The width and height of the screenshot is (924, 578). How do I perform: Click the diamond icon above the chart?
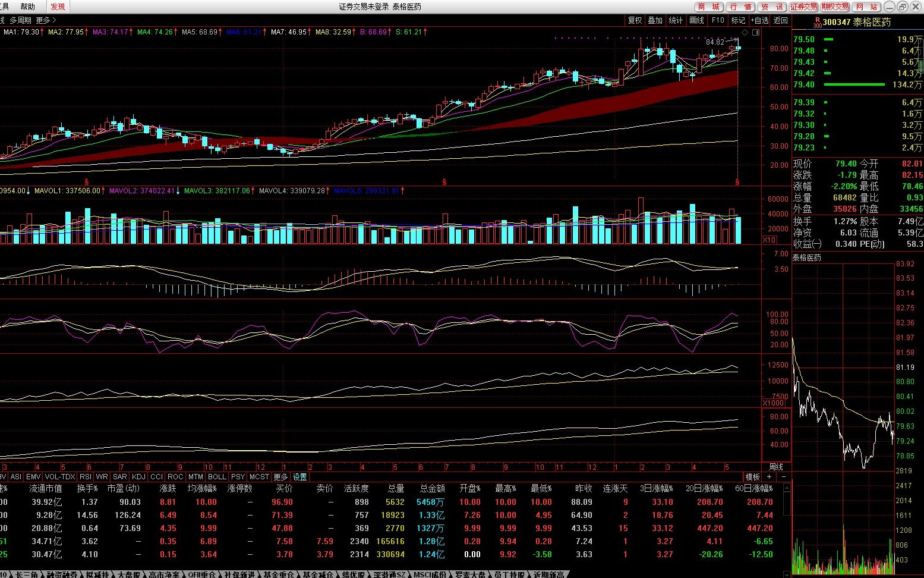click(746, 32)
